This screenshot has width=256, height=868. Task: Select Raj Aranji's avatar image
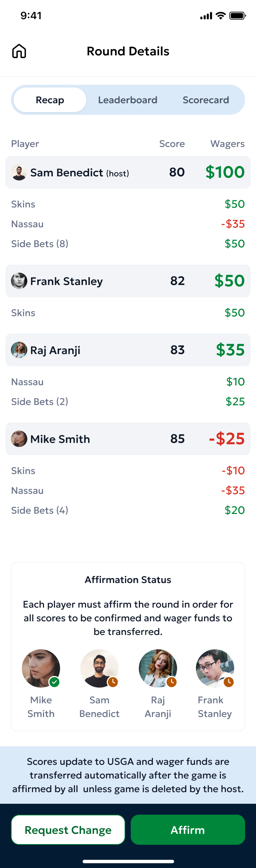pyautogui.click(x=19, y=350)
